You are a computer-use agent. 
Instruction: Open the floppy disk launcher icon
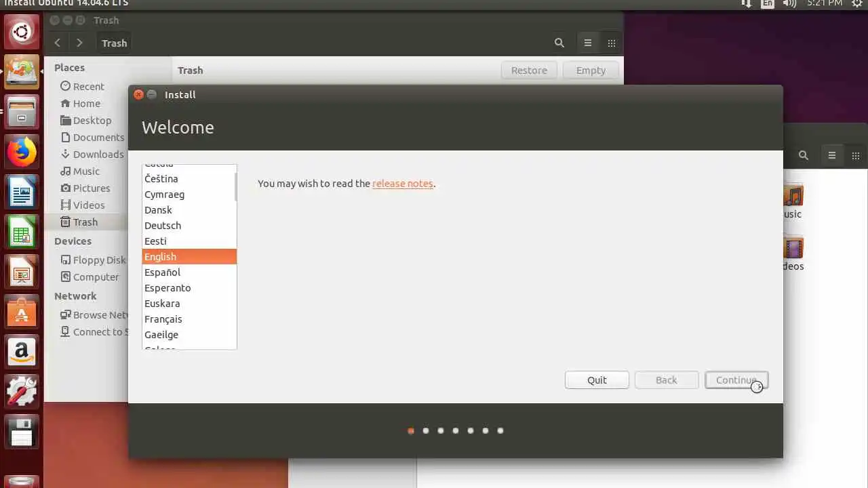coord(22,432)
